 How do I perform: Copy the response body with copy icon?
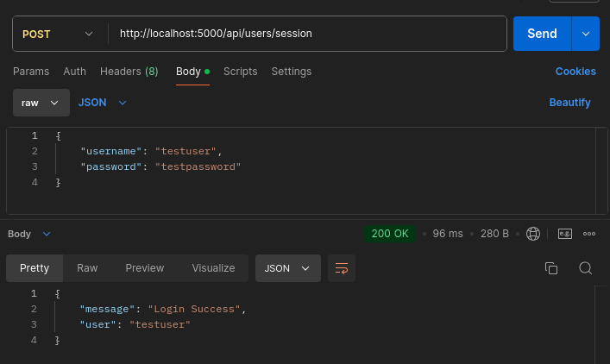(x=551, y=268)
